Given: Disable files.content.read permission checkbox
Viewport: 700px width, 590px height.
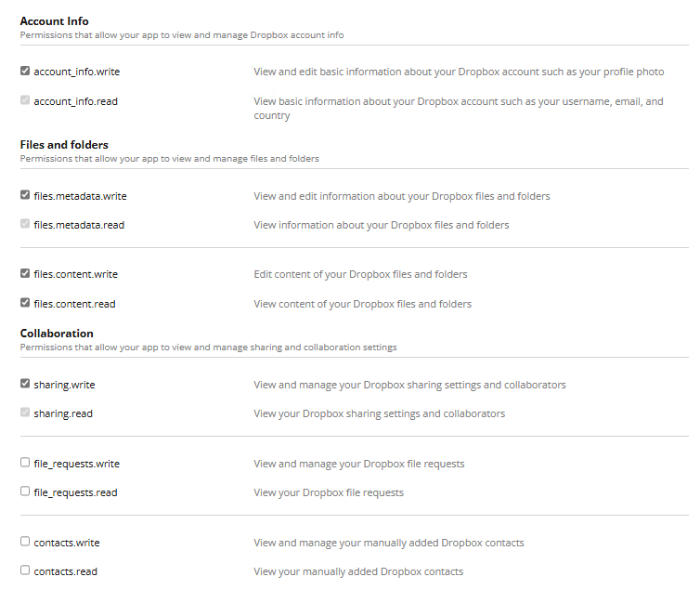Looking at the screenshot, I should pos(25,303).
